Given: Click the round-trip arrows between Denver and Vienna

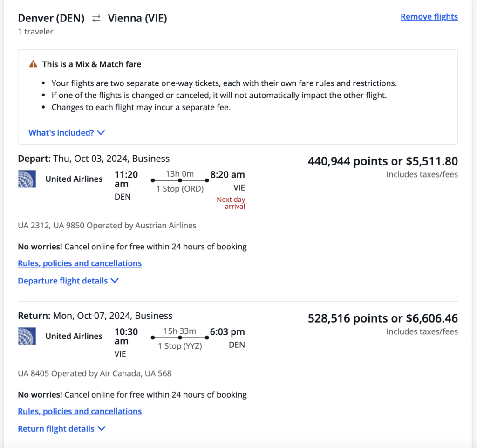Looking at the screenshot, I should [96, 19].
